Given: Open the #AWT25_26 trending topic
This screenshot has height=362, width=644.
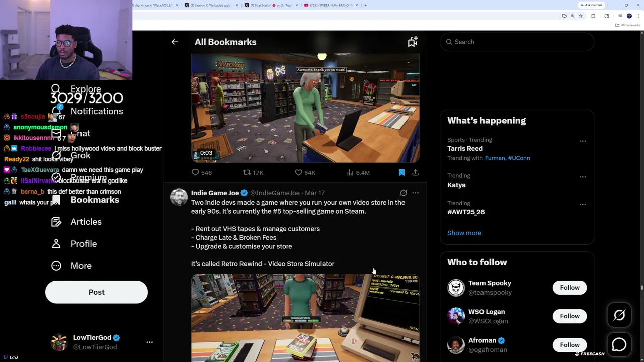Looking at the screenshot, I should point(466,212).
